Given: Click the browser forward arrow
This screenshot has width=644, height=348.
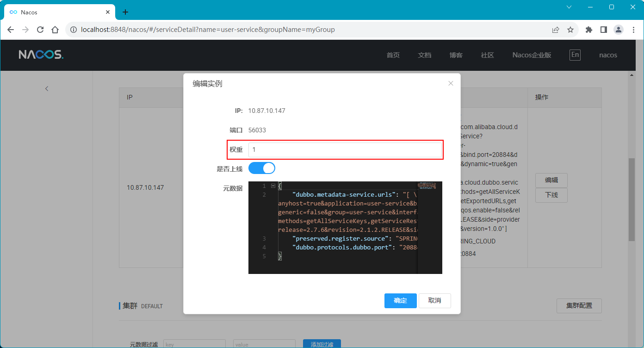Looking at the screenshot, I should coord(25,30).
